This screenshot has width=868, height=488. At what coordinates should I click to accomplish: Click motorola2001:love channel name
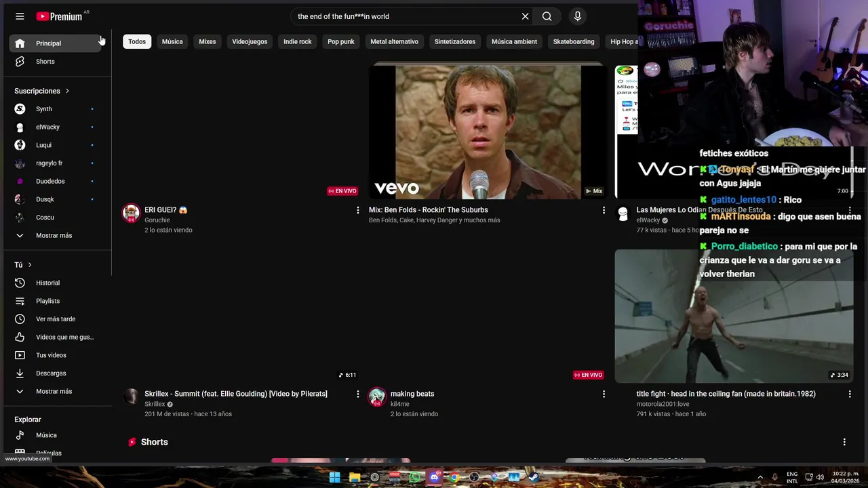tap(663, 404)
